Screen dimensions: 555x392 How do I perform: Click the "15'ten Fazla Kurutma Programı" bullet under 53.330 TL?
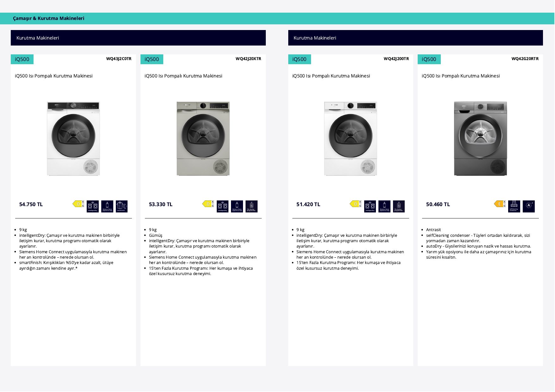(201, 271)
